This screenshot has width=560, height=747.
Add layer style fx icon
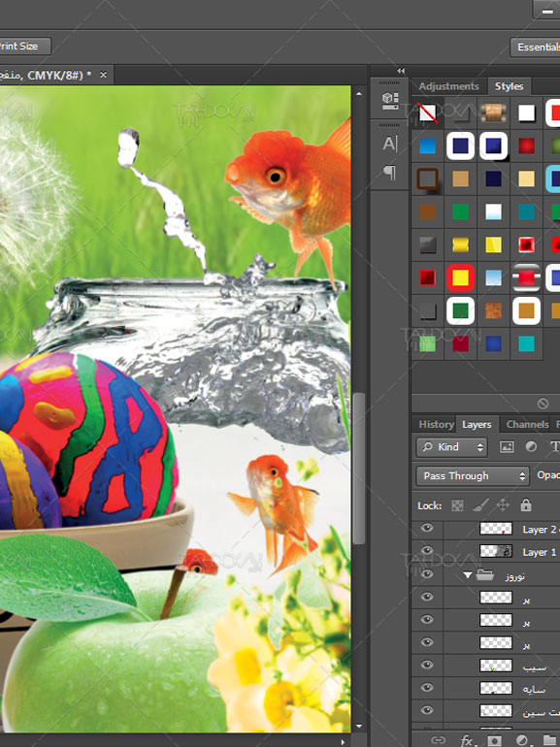pyautogui.click(x=468, y=740)
